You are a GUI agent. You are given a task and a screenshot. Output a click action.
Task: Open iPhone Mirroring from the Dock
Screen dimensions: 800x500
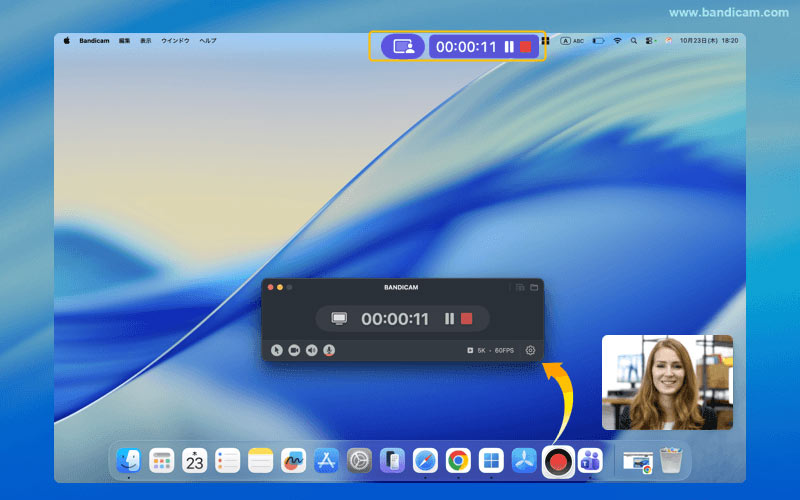392,461
